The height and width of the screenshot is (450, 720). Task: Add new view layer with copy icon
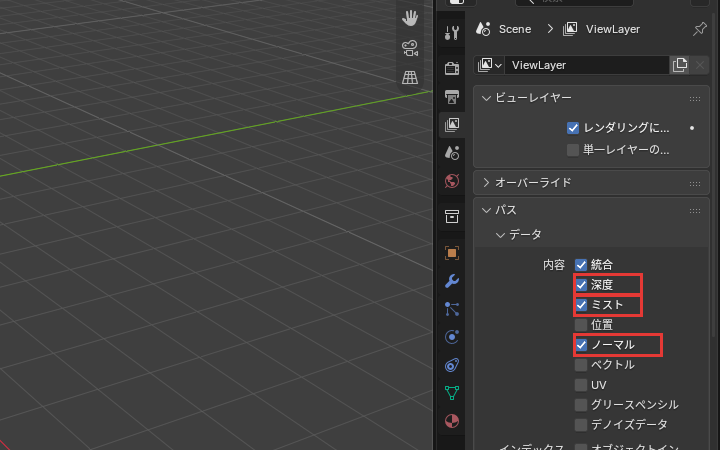[679, 65]
